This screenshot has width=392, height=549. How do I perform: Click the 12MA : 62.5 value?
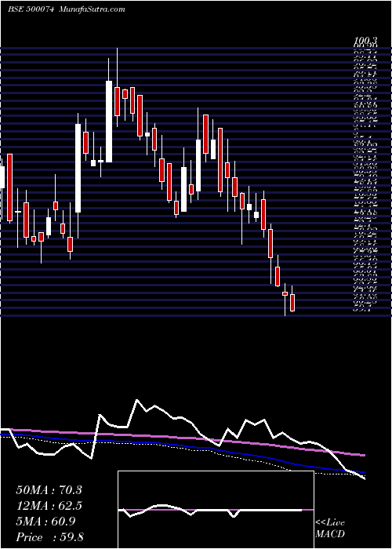point(49,506)
